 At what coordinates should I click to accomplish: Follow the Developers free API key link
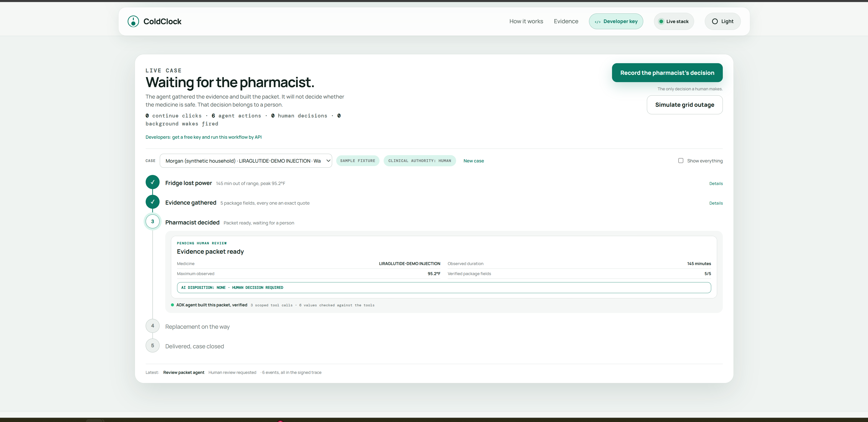(204, 137)
